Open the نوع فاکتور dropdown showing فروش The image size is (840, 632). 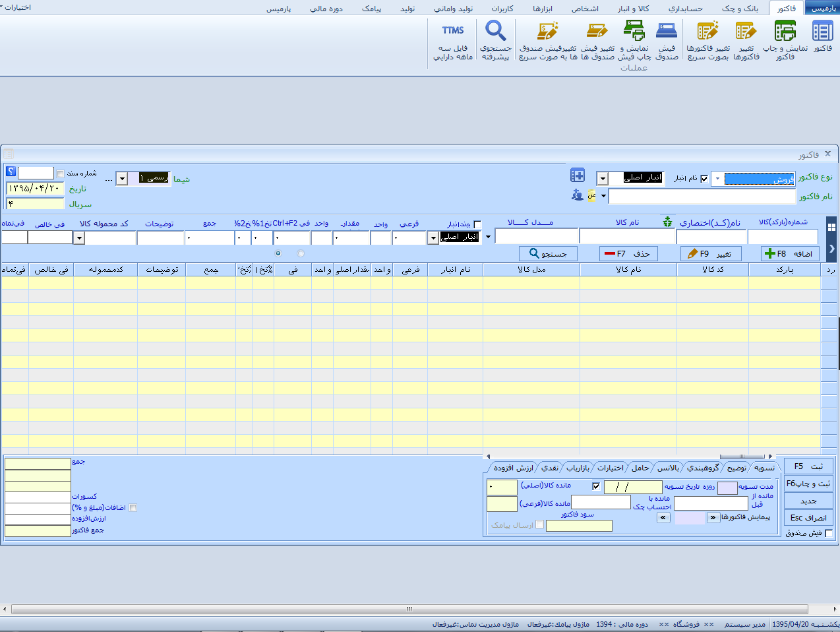[x=717, y=179]
